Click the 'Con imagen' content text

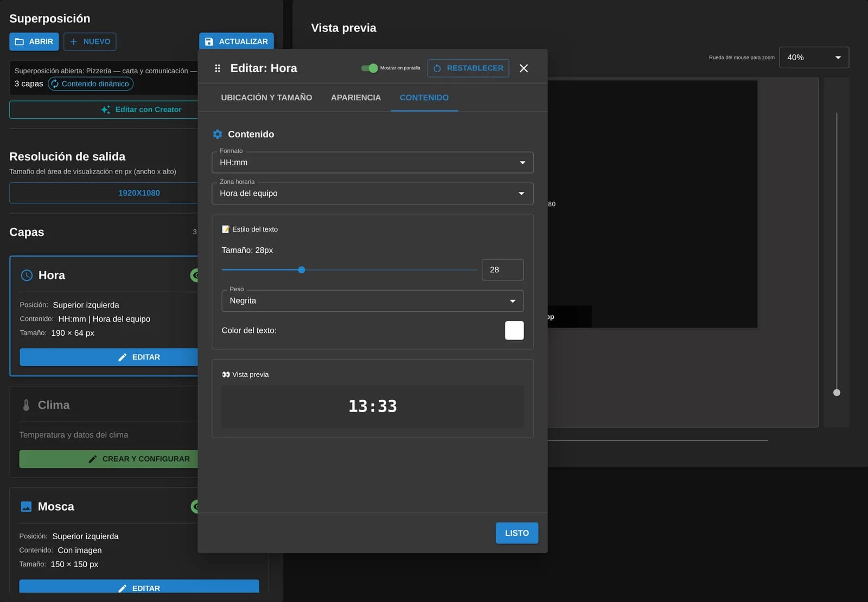click(80, 550)
